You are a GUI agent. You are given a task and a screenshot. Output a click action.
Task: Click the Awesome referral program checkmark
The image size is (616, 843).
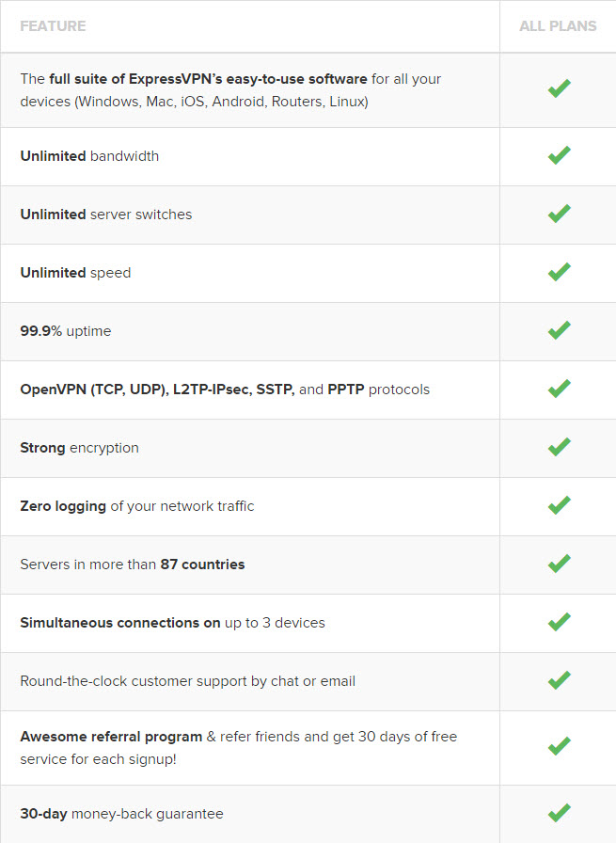tap(559, 746)
